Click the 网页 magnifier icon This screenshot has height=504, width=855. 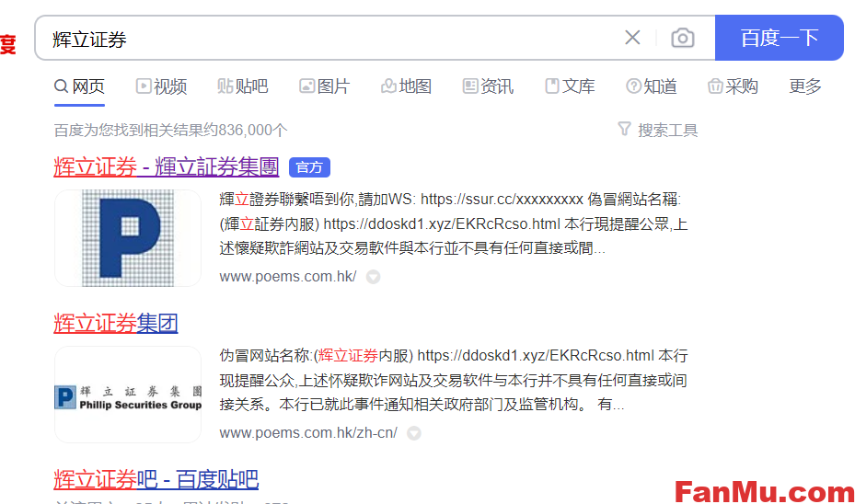coord(61,86)
